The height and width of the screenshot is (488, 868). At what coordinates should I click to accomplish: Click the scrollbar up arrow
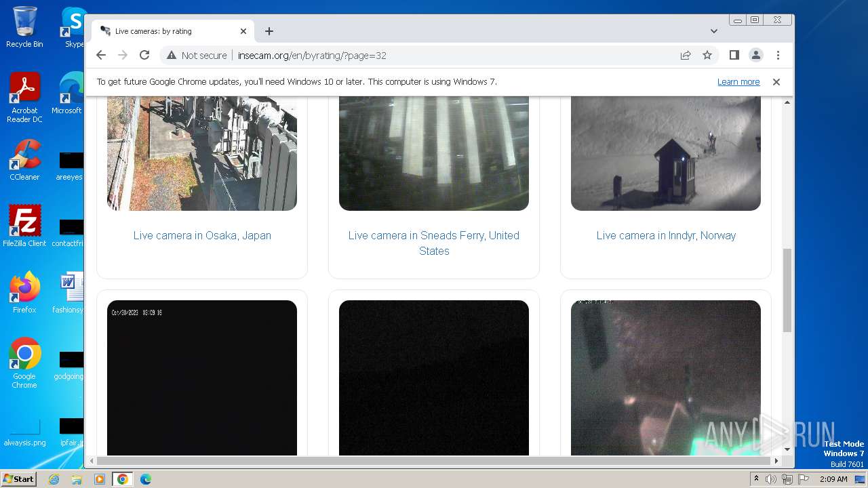click(787, 102)
